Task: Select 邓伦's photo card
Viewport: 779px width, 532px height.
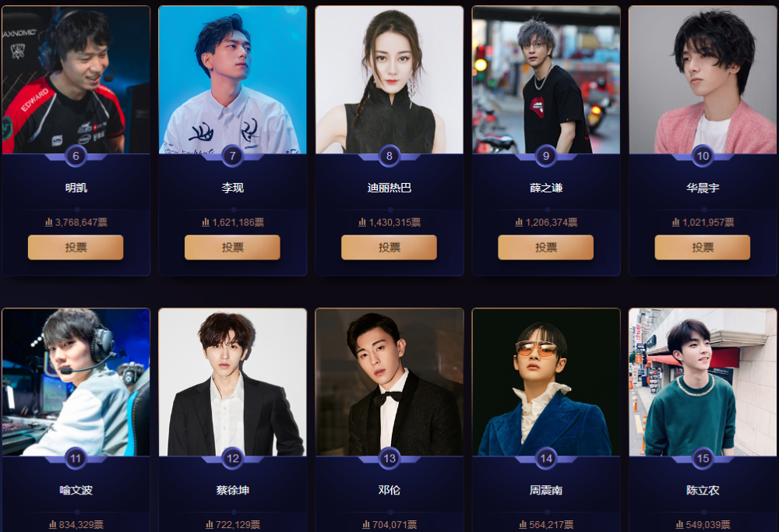Action: 389,382
